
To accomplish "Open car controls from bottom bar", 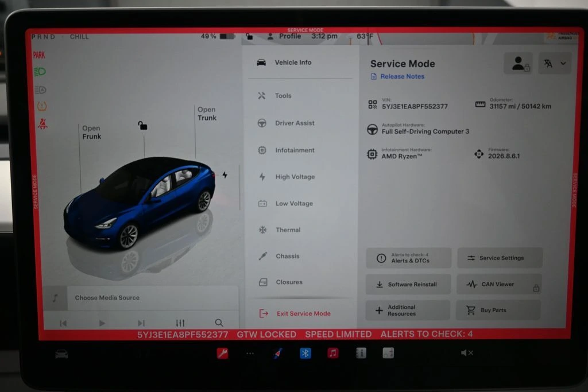I will point(61,354).
